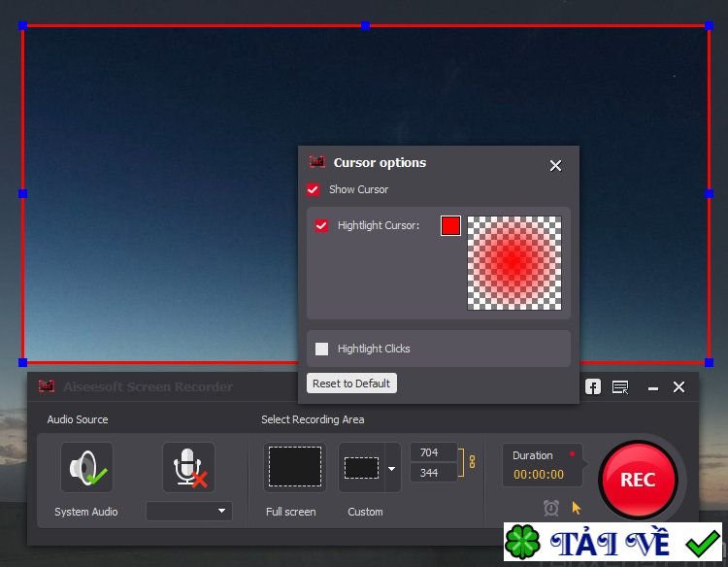Close the Cursor options popup

coord(555,166)
